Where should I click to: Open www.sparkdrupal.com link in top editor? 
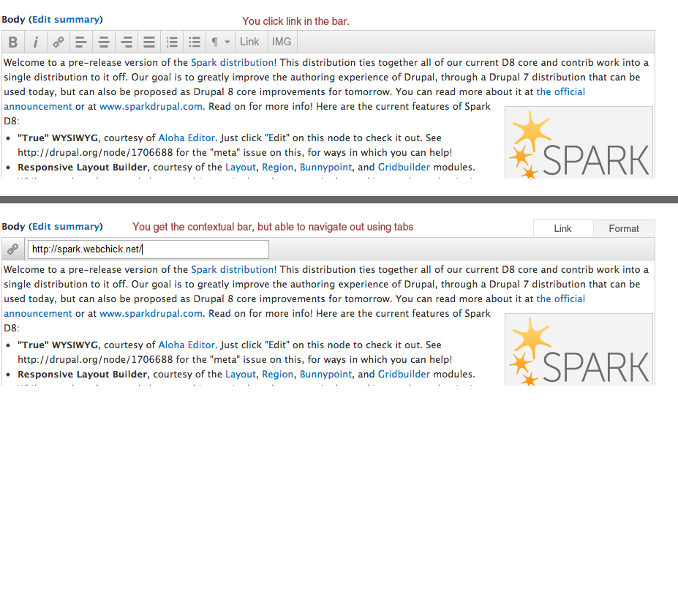pyautogui.click(x=151, y=106)
